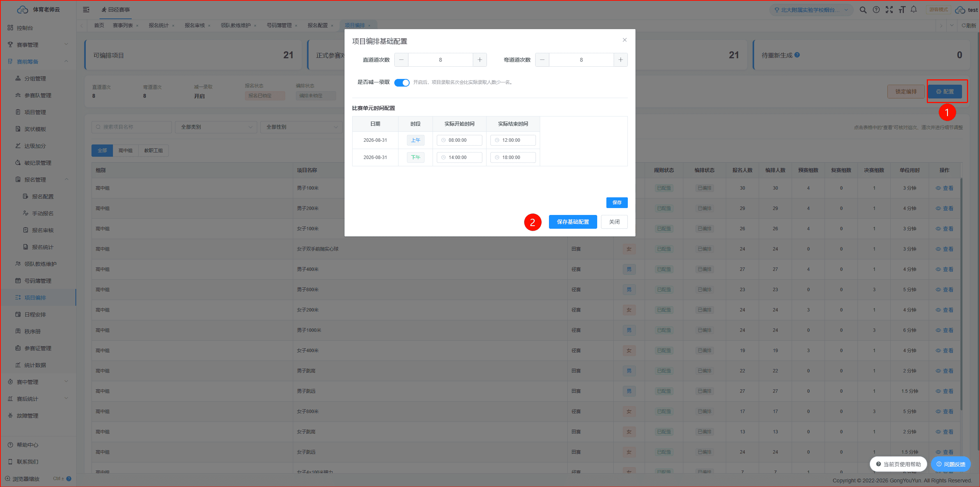Screen dimensions: 980x487
Task: Click the small 保存 button in dialog
Action: [617, 203]
